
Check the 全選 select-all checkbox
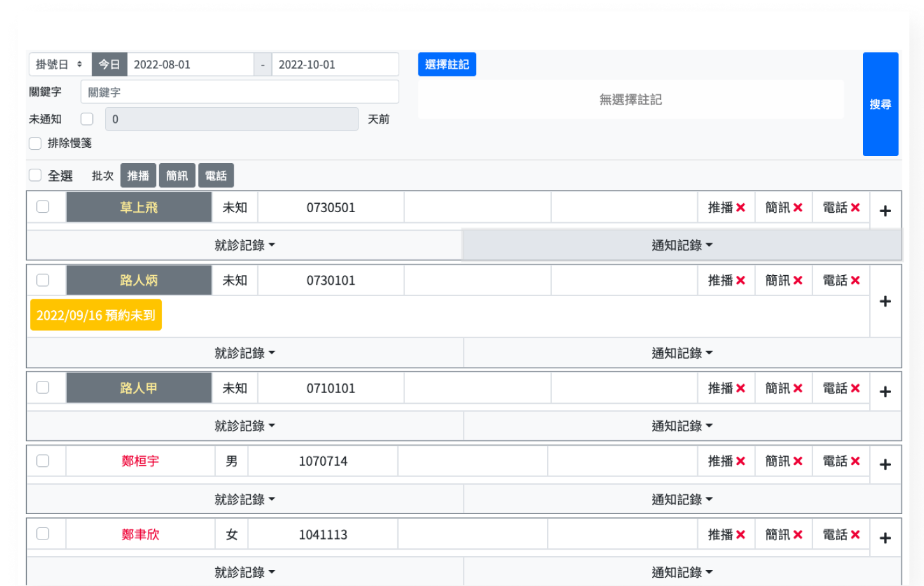coord(36,175)
